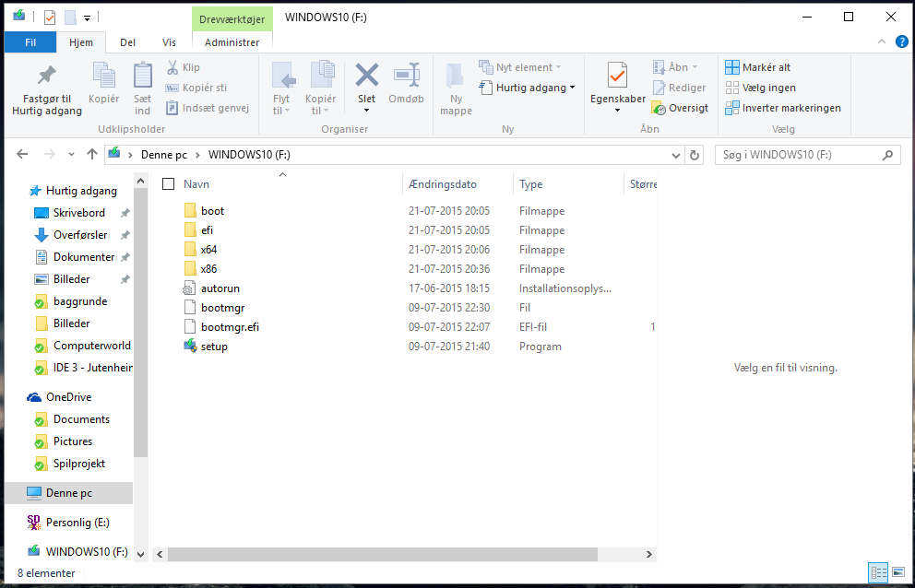Toggle the select-all checkbox beside Navn
This screenshot has height=588, width=915.
click(168, 184)
